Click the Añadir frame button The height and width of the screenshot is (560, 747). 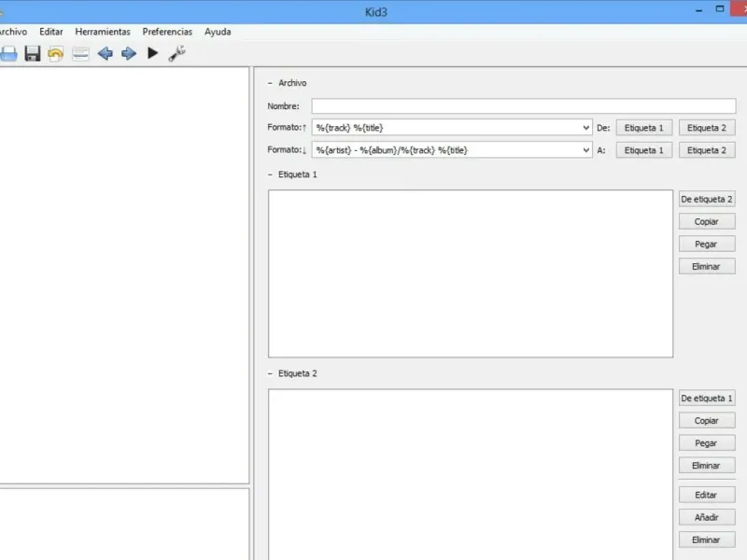(x=707, y=517)
